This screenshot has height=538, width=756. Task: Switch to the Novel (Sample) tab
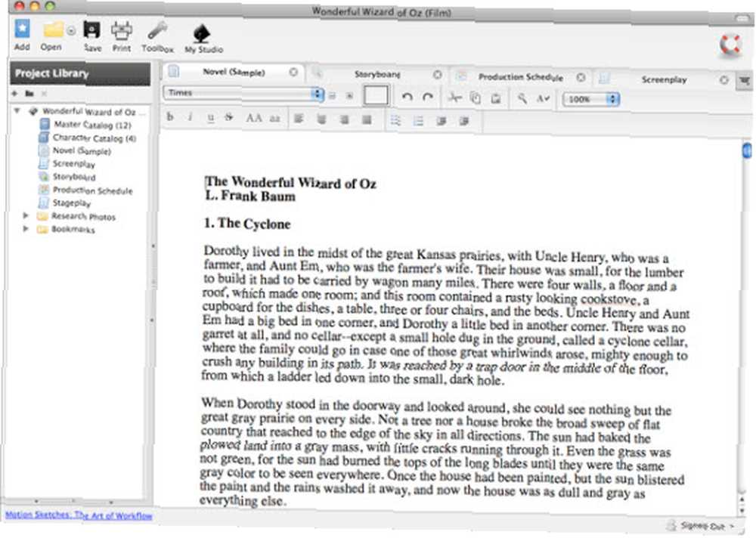click(x=234, y=73)
